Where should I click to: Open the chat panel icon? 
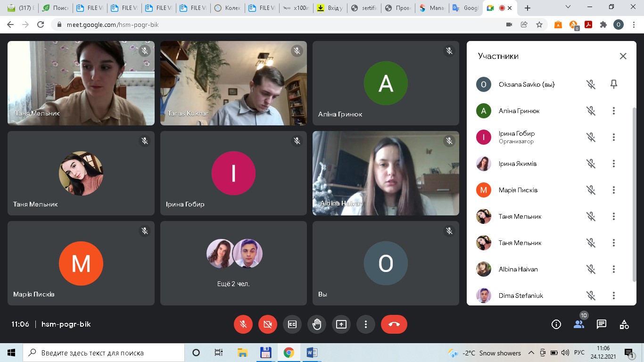(601, 324)
